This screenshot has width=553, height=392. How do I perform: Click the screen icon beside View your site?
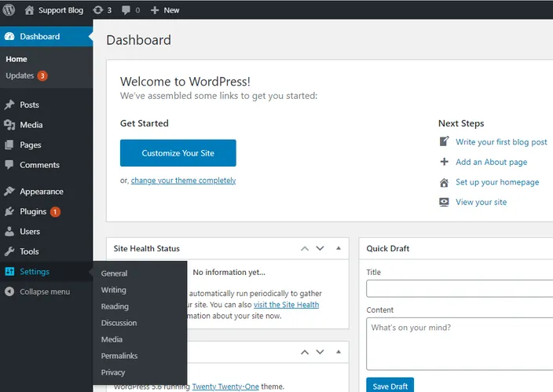444,202
